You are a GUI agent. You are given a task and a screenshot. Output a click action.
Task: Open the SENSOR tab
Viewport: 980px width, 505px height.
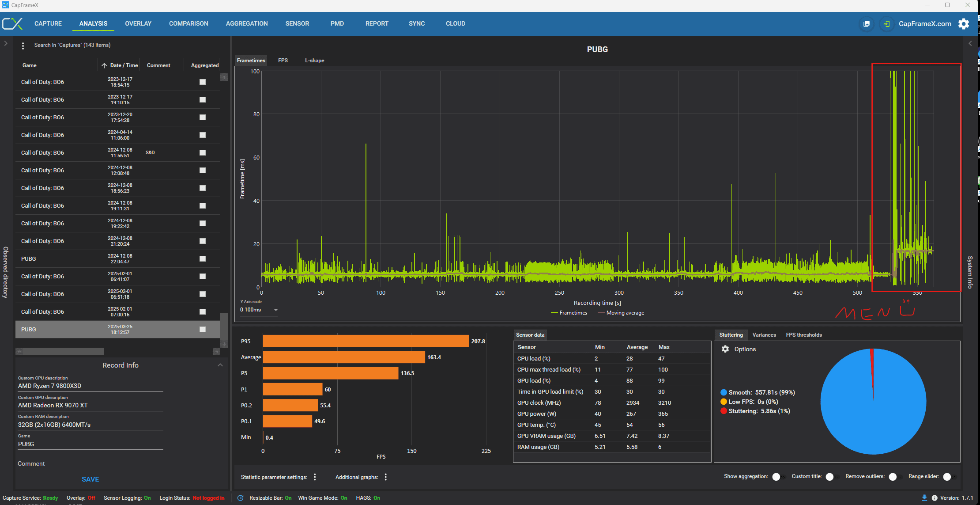pos(297,23)
